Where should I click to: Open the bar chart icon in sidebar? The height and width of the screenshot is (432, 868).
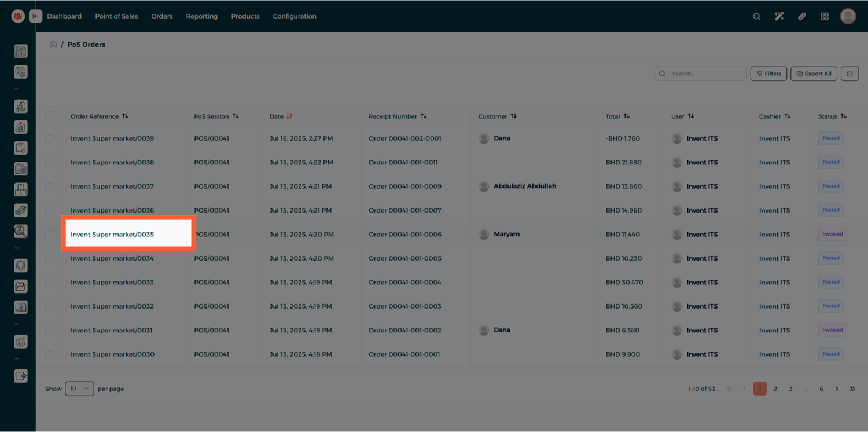click(21, 127)
